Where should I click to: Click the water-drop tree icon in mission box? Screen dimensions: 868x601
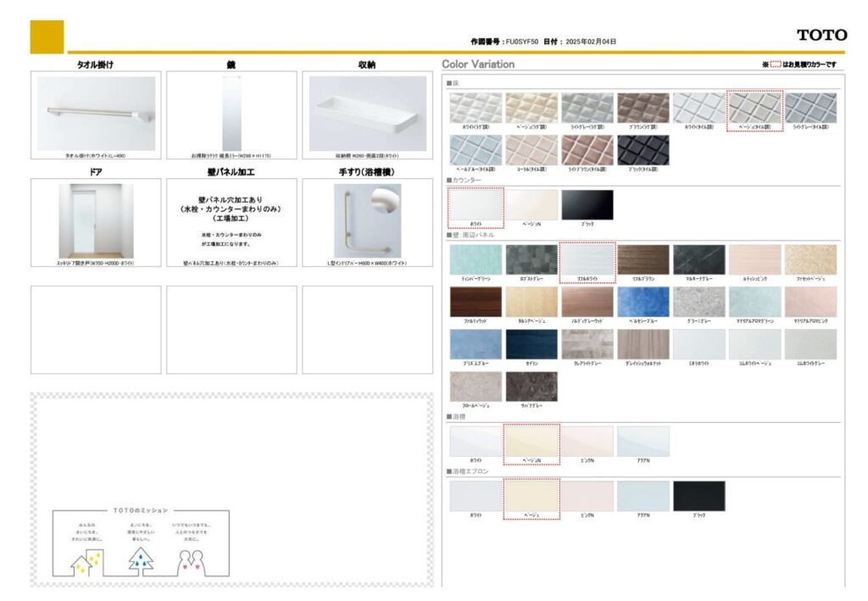[x=141, y=560]
